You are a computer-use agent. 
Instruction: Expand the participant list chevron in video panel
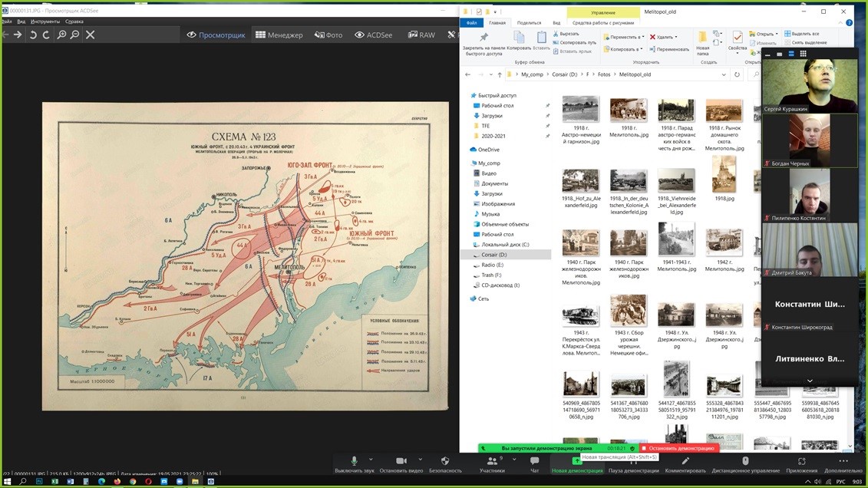[809, 381]
